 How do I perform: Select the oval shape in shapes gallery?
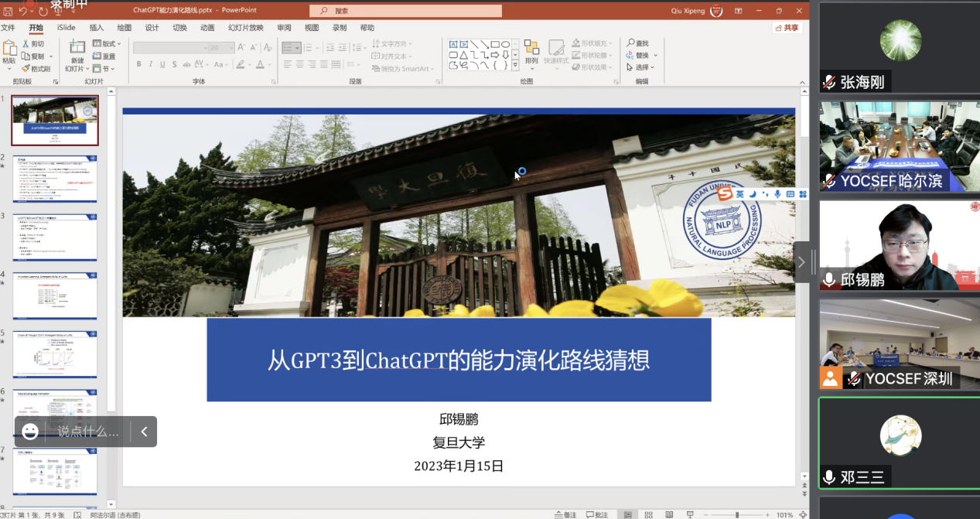[x=505, y=44]
